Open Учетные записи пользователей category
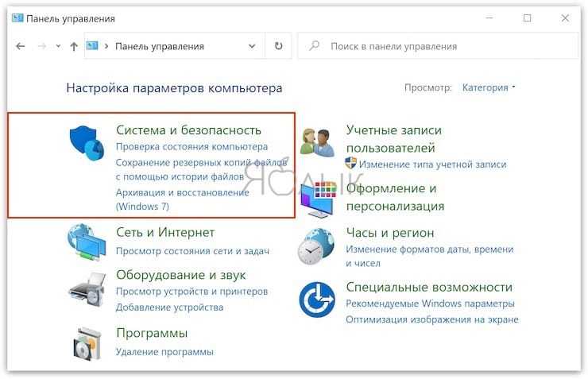Image resolution: width=588 pixels, height=379 pixels. (394, 139)
